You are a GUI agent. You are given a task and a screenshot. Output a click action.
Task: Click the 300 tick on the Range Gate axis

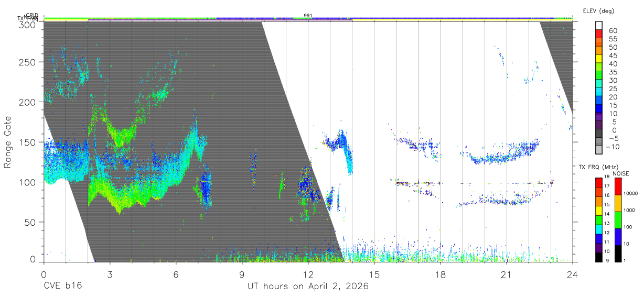coord(28,24)
